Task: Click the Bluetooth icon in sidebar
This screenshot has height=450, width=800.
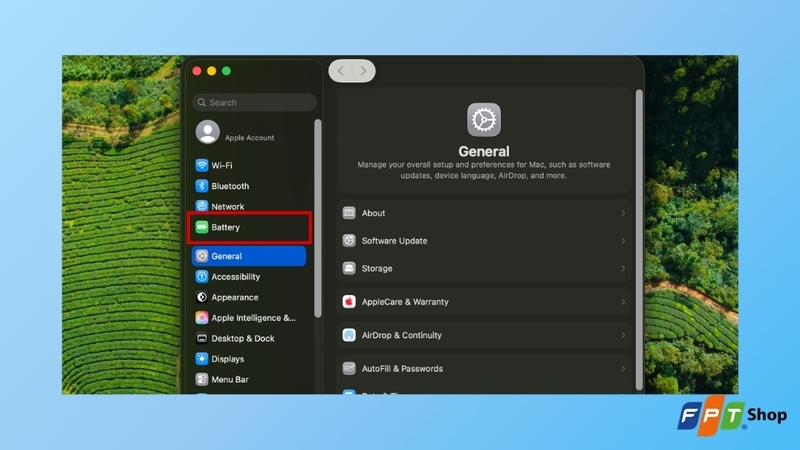Action: click(202, 186)
